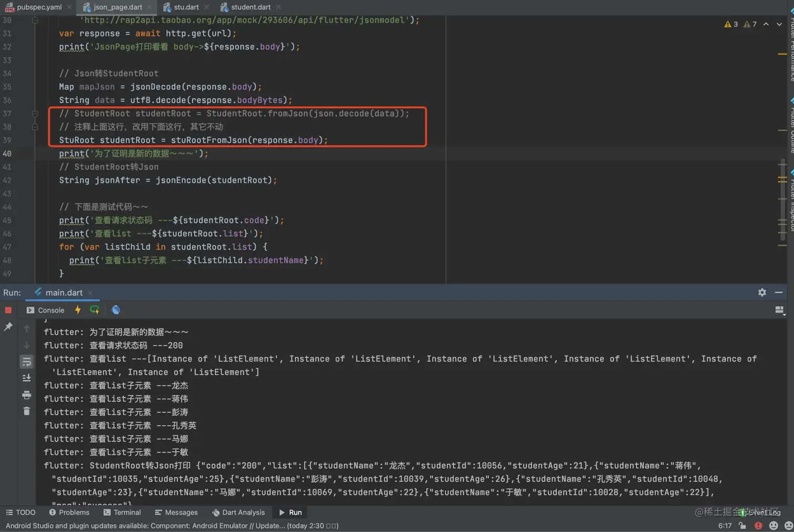This screenshot has height=532, width=794.
Task: Click console output line ending with 孔秀英
Action: (x=120, y=425)
